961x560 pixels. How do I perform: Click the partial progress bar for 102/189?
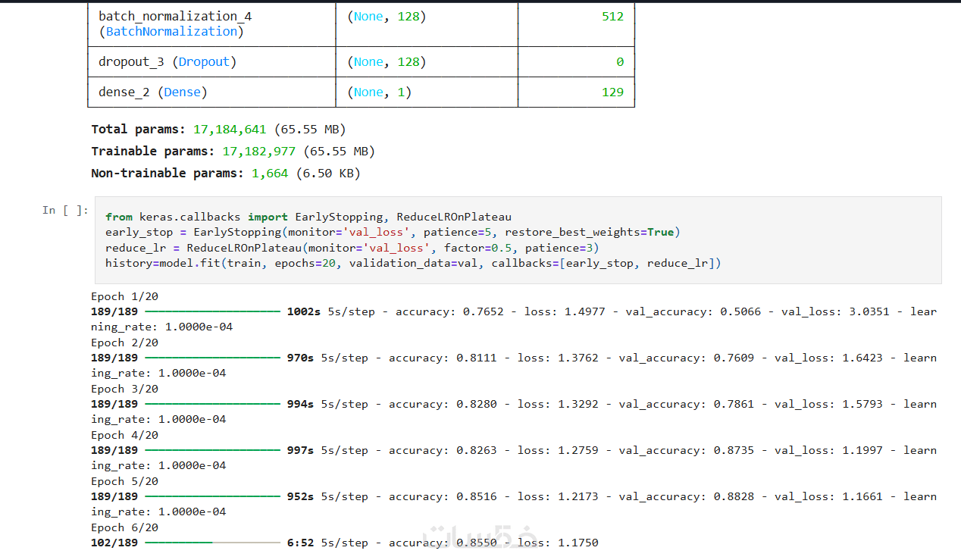(x=212, y=543)
